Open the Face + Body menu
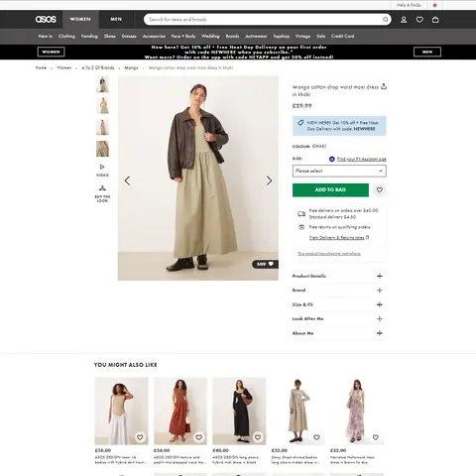 pos(183,36)
